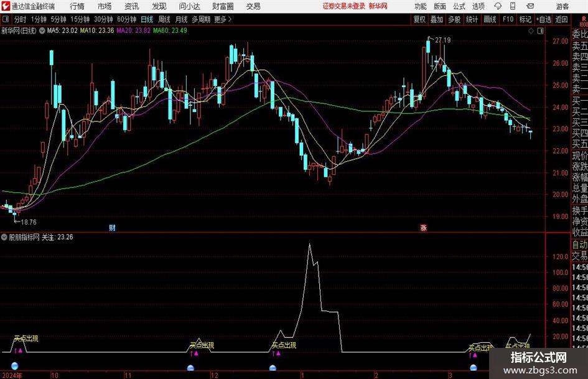The image size is (588, 379).
Task: Open the 功能 menu
Action: point(421,6)
